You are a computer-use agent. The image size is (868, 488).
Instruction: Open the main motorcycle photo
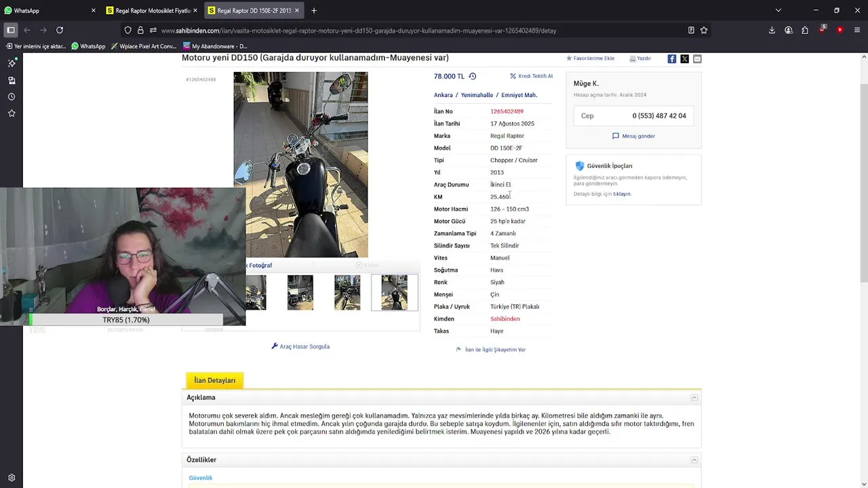[x=300, y=165]
